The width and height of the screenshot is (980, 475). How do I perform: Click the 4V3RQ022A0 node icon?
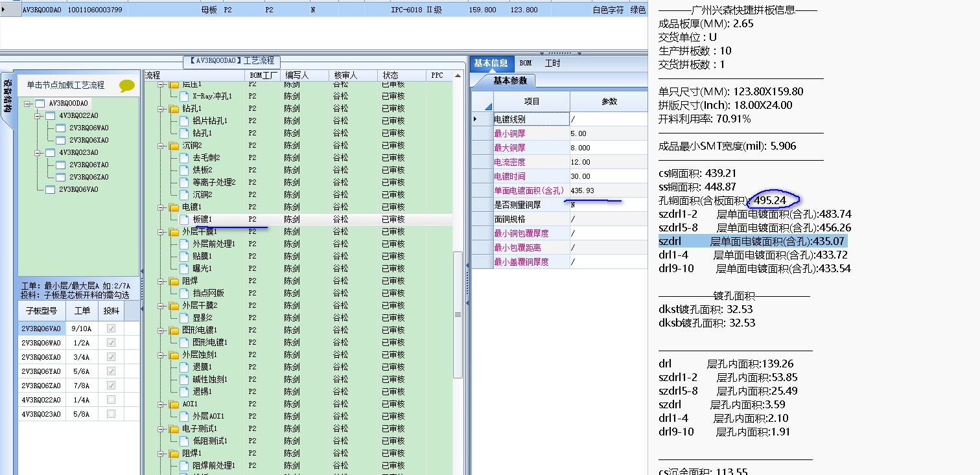pos(51,116)
